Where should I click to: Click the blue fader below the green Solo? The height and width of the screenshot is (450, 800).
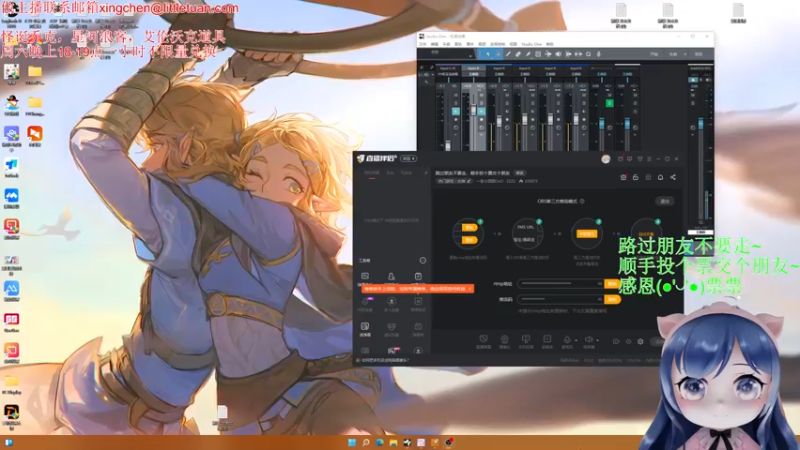(x=602, y=123)
